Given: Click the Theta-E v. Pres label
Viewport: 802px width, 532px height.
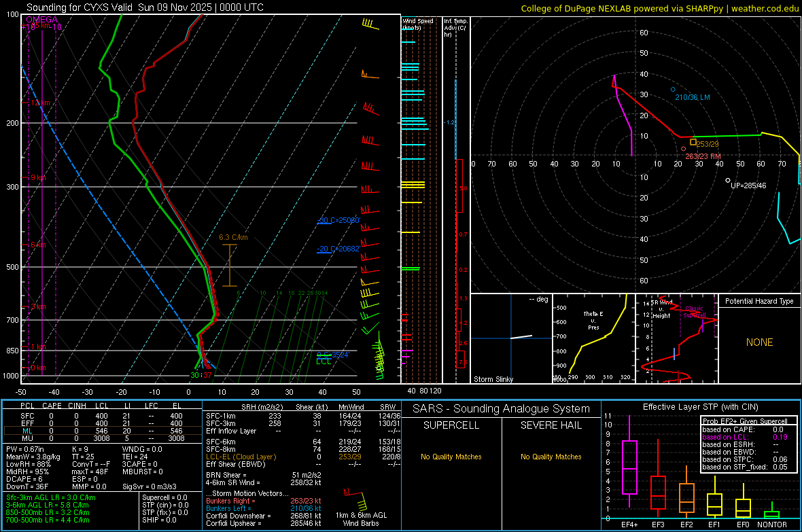Looking at the screenshot, I should click(x=593, y=320).
